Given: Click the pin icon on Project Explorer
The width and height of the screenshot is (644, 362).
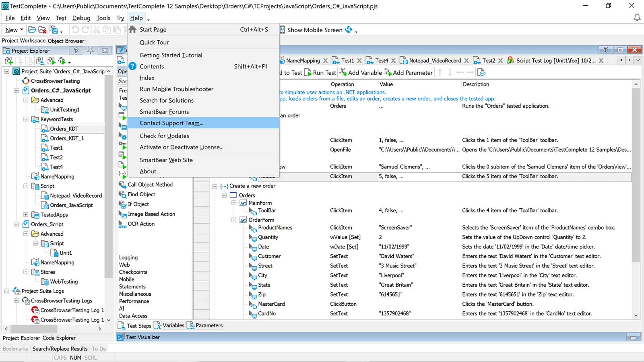Looking at the screenshot, I should coord(91,50).
